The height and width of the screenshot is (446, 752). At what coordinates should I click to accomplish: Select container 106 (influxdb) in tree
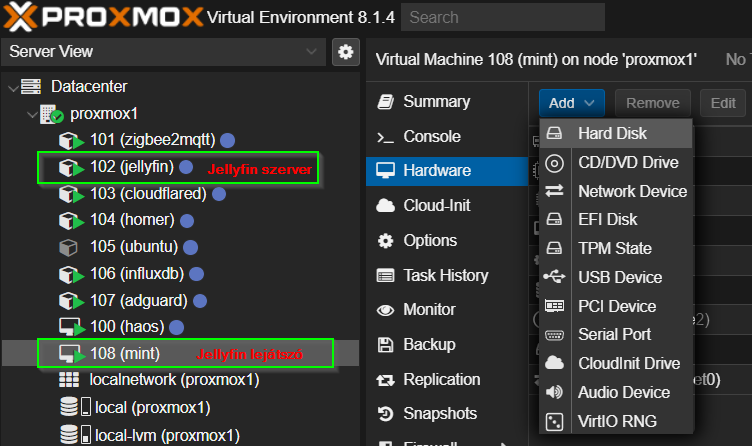[x=180, y=274]
